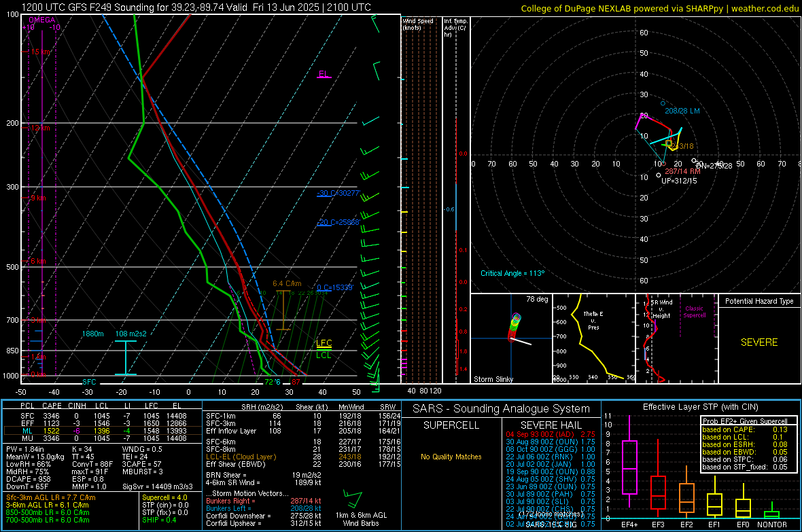Click the 78 deg slinky tilt value
The height and width of the screenshot is (532, 802).
(537, 299)
